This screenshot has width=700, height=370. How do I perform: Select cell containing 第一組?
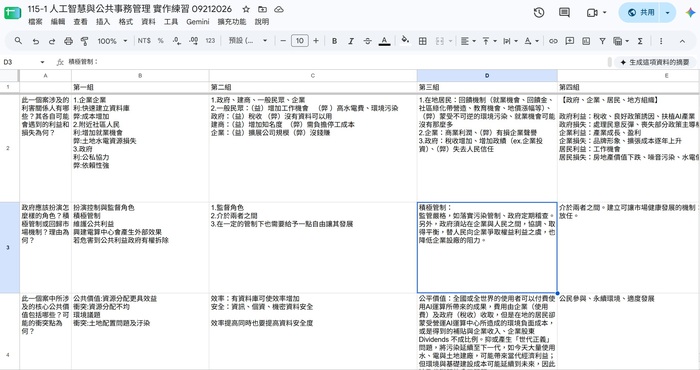[140, 87]
